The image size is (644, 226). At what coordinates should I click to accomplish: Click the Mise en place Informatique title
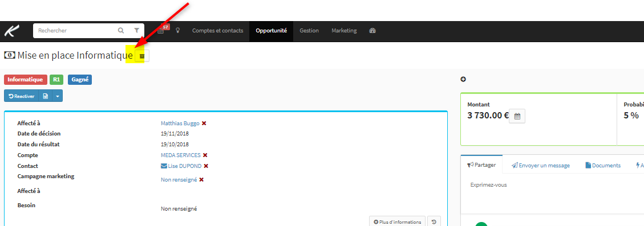[x=75, y=55]
